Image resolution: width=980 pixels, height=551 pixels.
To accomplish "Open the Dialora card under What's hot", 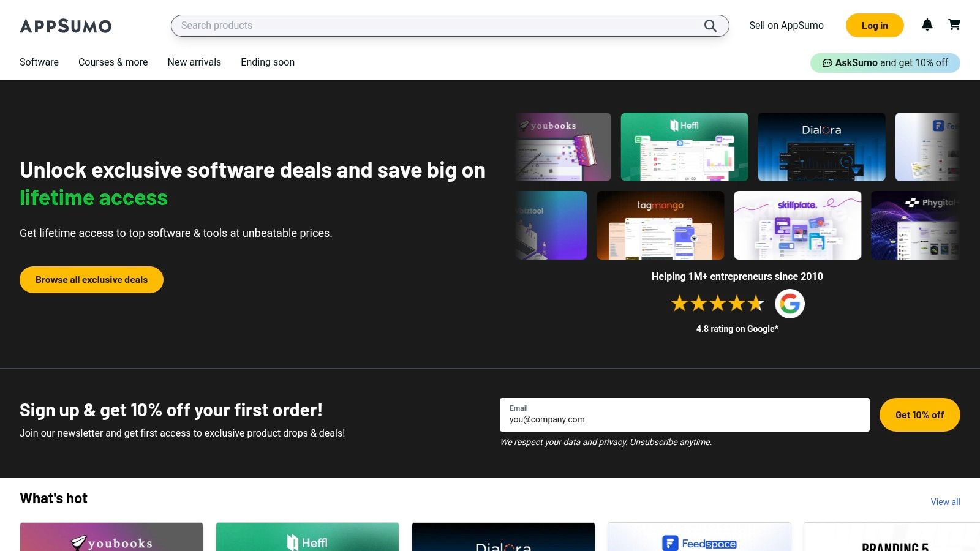I will 503,537.
